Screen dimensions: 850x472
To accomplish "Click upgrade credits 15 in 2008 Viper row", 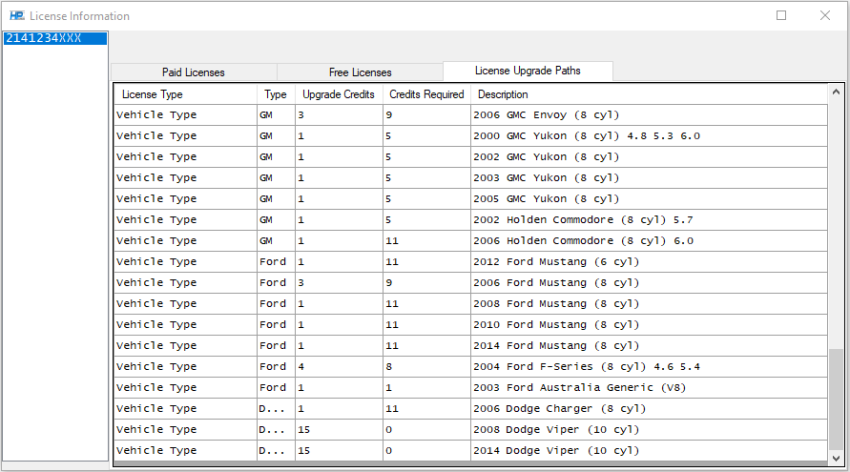I will coord(339,430).
